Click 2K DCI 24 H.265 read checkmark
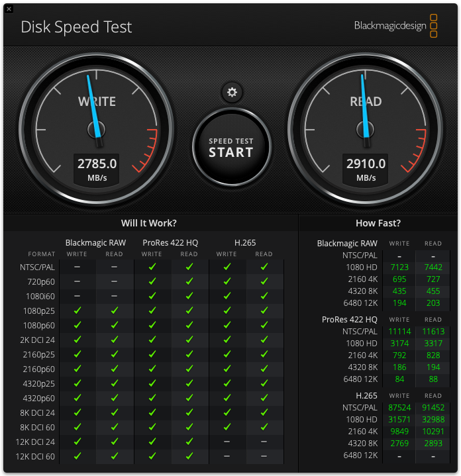 click(264, 340)
